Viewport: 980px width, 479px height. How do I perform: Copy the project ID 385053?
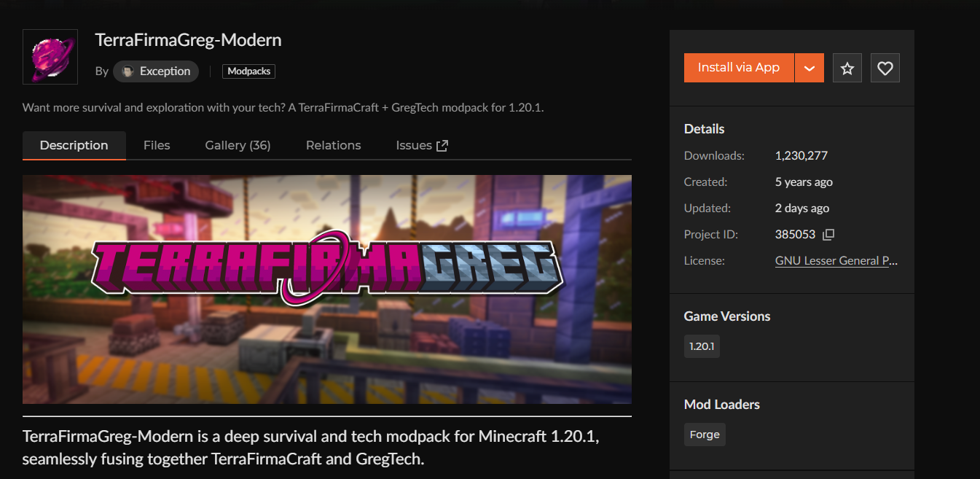[828, 235]
